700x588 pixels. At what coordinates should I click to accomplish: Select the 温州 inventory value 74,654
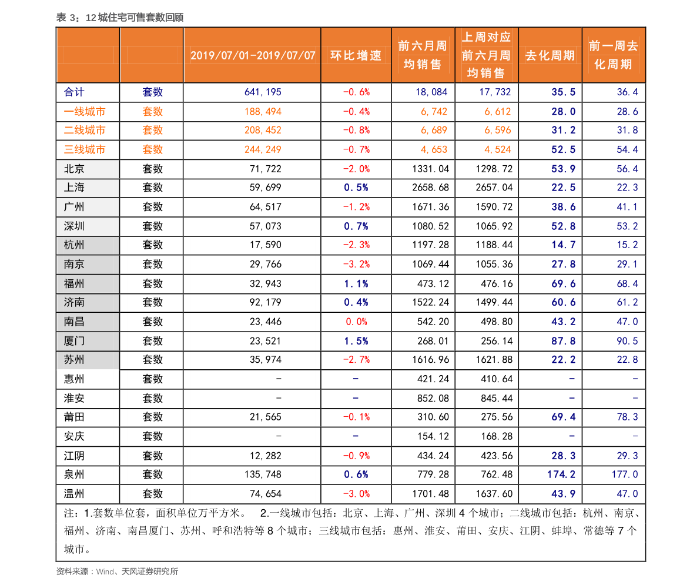(266, 494)
